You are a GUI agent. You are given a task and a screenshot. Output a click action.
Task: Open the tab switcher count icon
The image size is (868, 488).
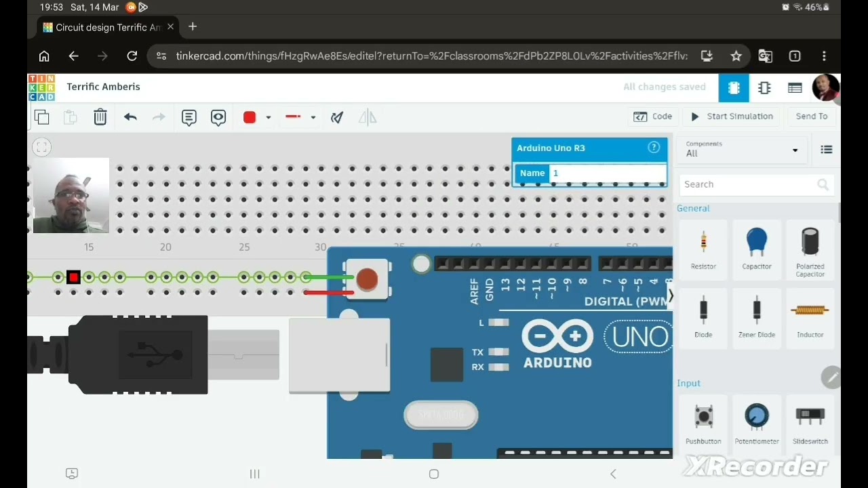[x=795, y=56]
